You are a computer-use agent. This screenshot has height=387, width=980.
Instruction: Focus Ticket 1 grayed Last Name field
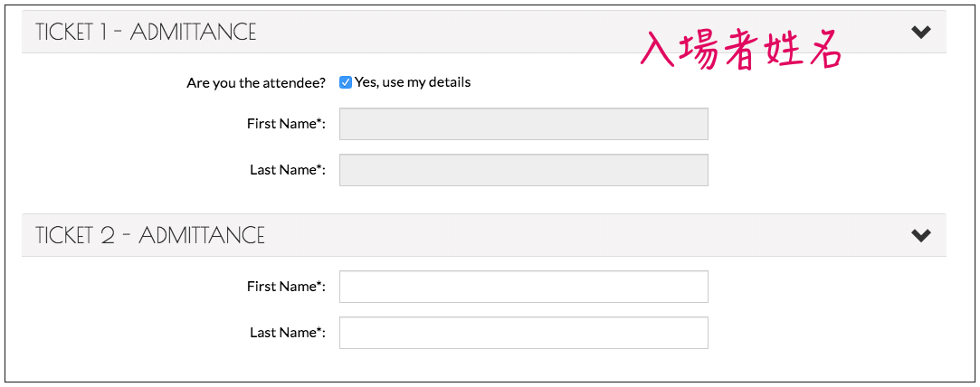point(524,170)
